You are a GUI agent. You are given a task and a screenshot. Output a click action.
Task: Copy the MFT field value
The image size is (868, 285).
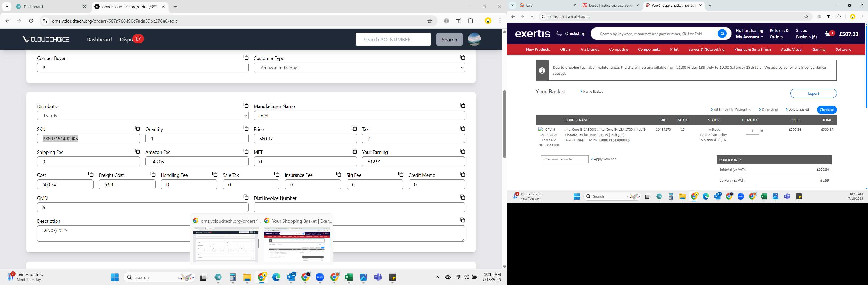coord(354,151)
